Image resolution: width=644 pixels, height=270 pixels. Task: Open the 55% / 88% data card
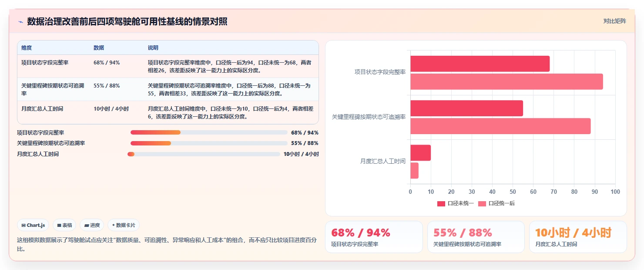[476, 237]
